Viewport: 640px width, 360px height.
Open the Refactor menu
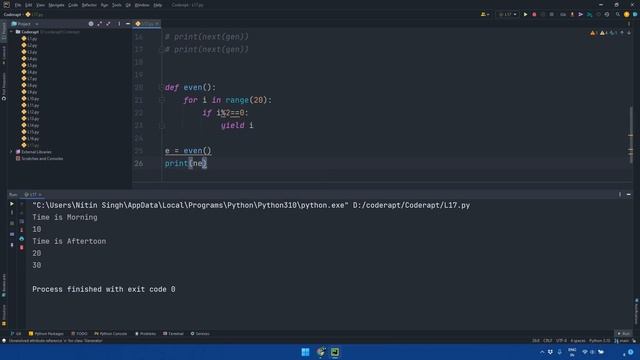(89, 5)
